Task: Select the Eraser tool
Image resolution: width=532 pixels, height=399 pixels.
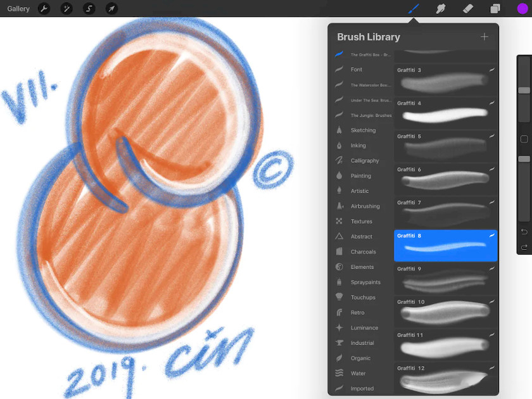Action: point(468,9)
